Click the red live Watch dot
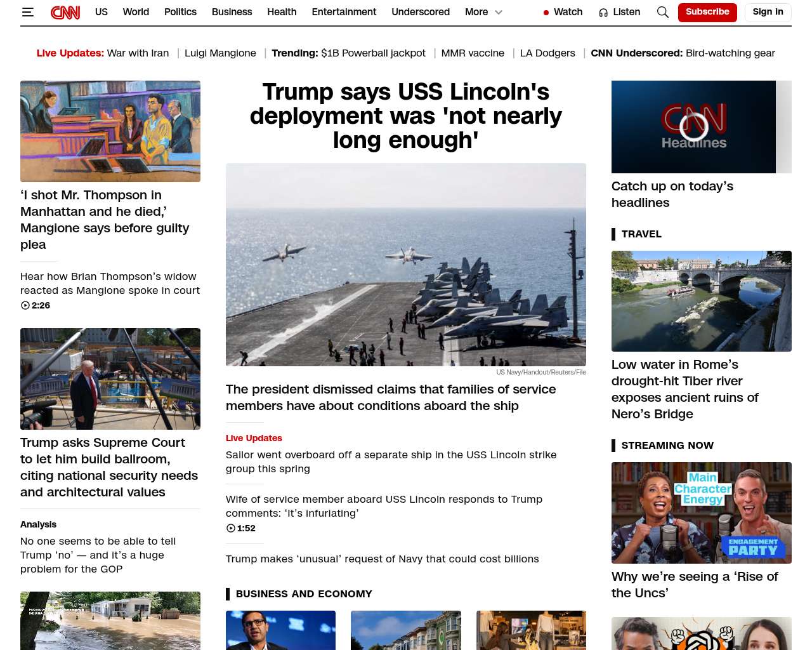The image size is (812, 650). (546, 12)
